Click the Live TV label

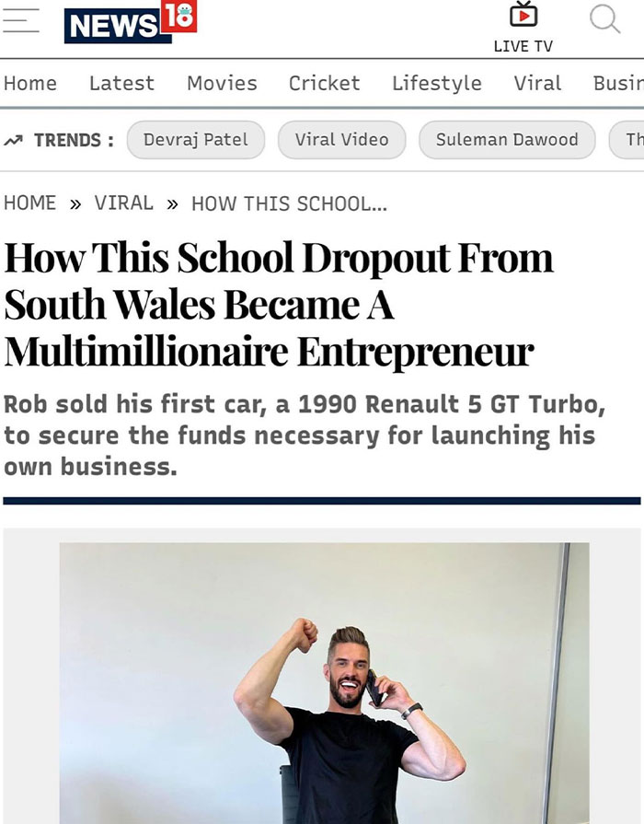pos(523,46)
